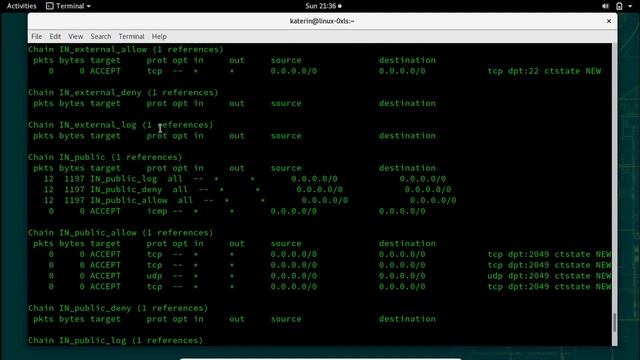This screenshot has height=360, width=640.
Task: Click the 'IN_public_deny' target row
Action: pos(126,189)
